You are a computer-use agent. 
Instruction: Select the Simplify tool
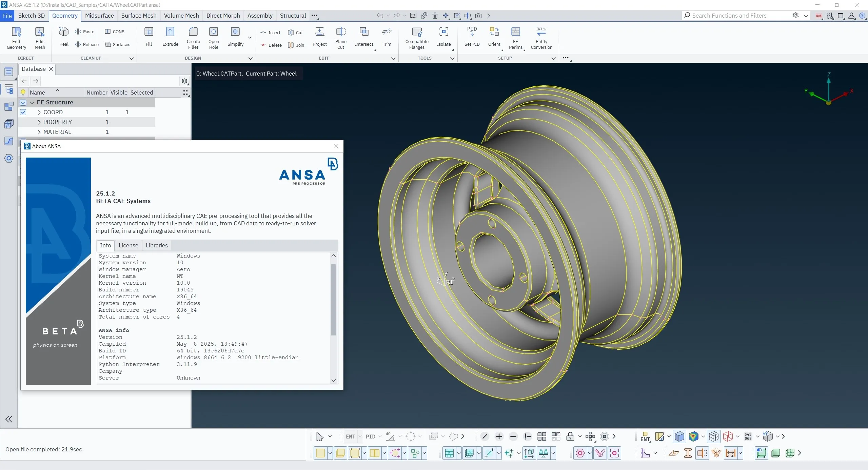(235, 37)
